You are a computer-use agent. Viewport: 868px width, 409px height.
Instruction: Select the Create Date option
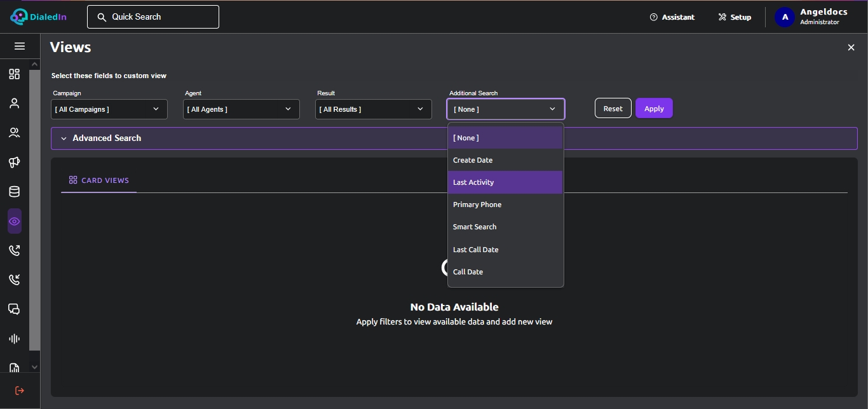tap(505, 160)
